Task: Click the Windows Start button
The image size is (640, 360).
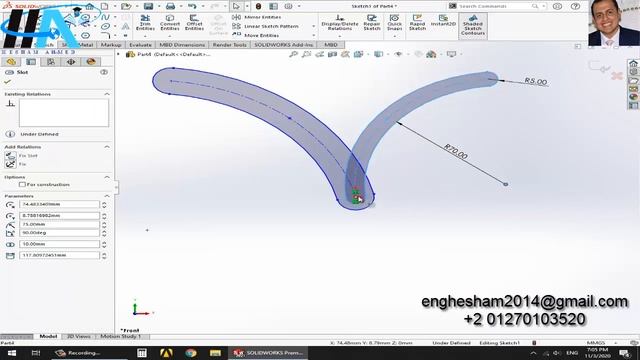Action: click(x=11, y=353)
